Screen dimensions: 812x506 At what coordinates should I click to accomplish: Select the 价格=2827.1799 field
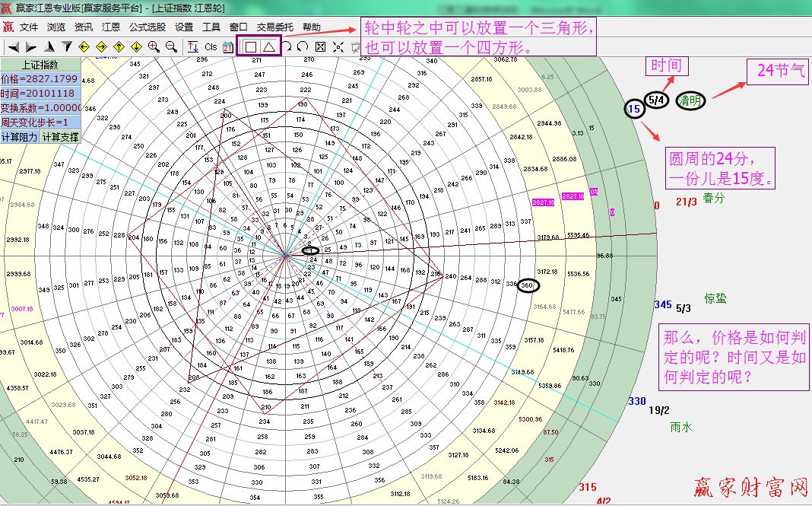pyautogui.click(x=40, y=79)
